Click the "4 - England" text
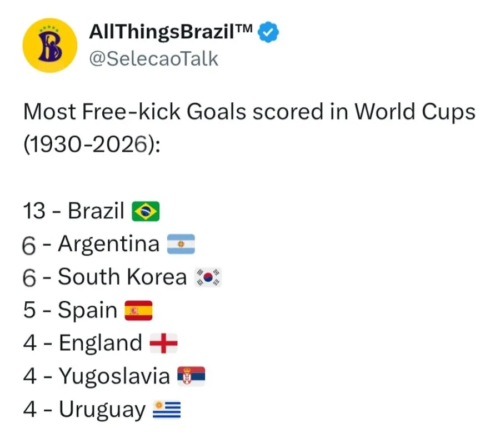 pos(83,343)
